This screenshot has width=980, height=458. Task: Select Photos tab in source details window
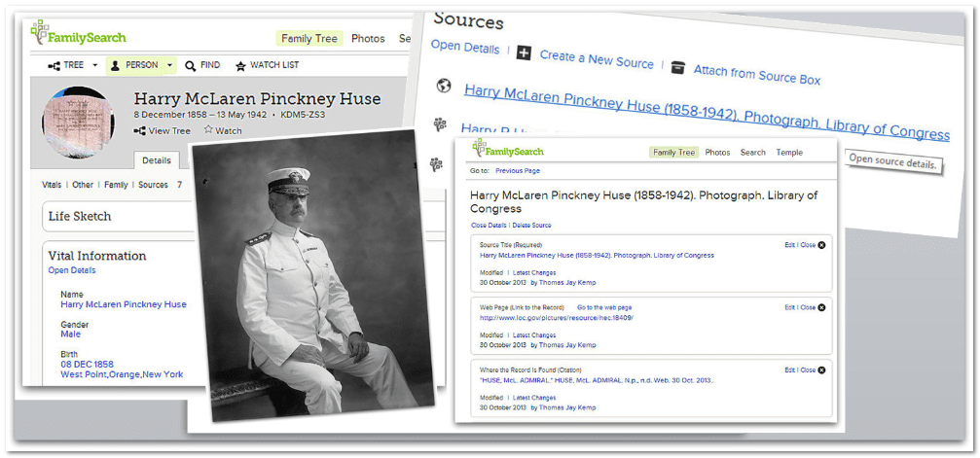coord(717,153)
